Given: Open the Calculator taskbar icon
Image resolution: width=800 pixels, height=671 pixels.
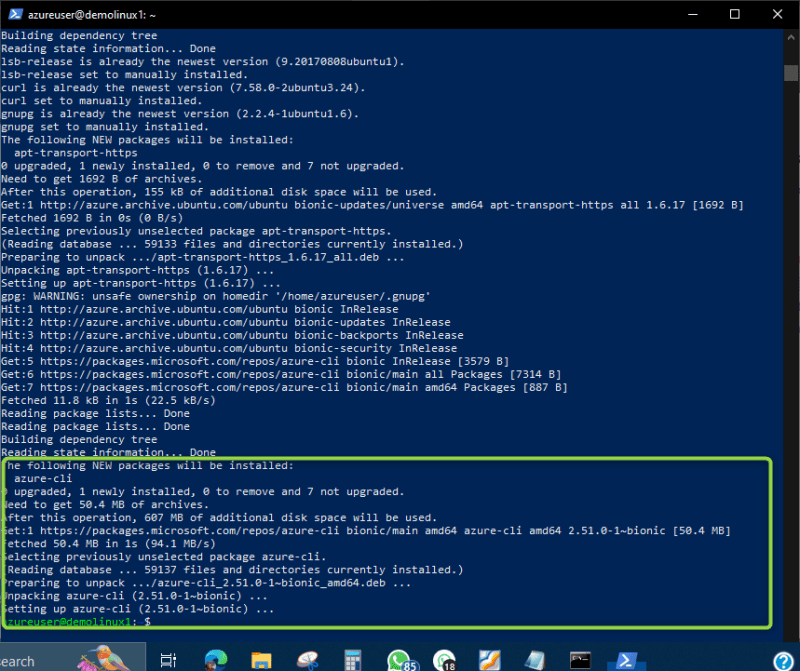Looking at the screenshot, I should (353, 660).
